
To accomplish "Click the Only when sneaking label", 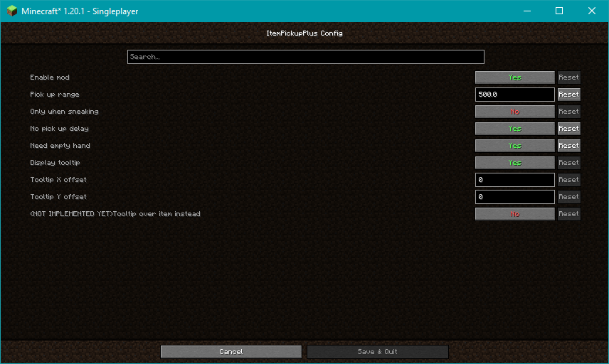I will tap(65, 112).
